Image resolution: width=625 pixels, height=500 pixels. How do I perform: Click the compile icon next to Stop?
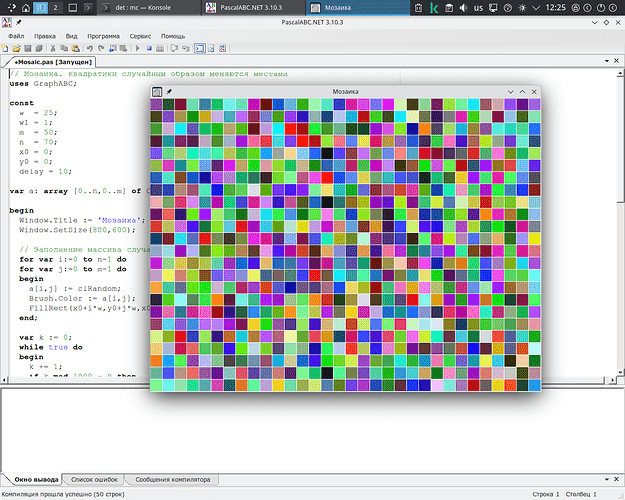click(x=160, y=49)
